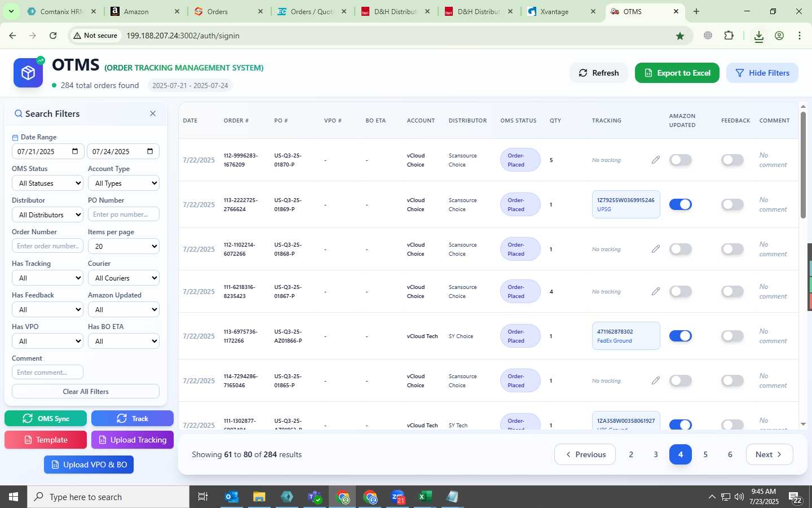
Task: Open a new browser tab
Action: click(x=696, y=11)
